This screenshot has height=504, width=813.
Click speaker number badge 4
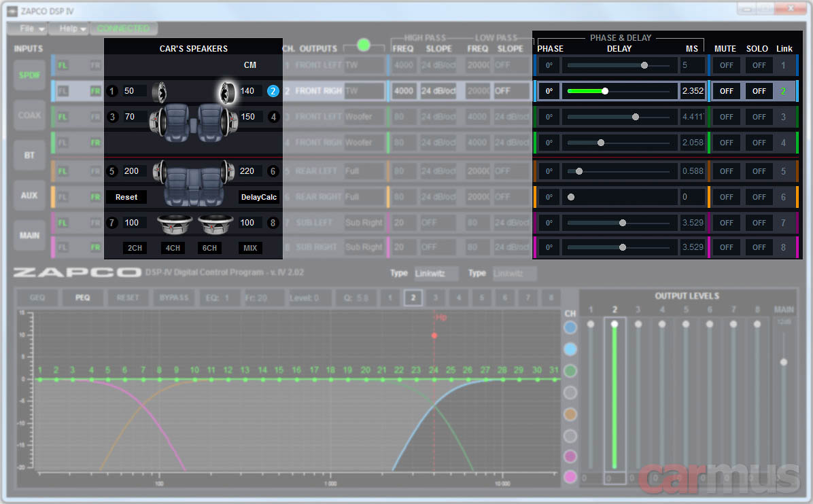click(x=273, y=117)
